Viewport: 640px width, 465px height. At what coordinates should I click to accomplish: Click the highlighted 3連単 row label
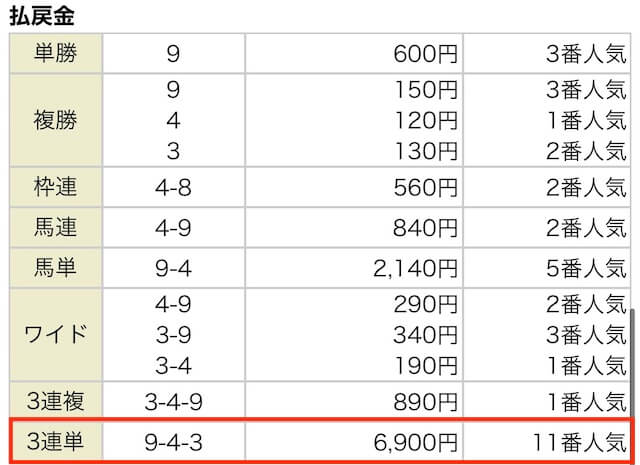pos(55,440)
